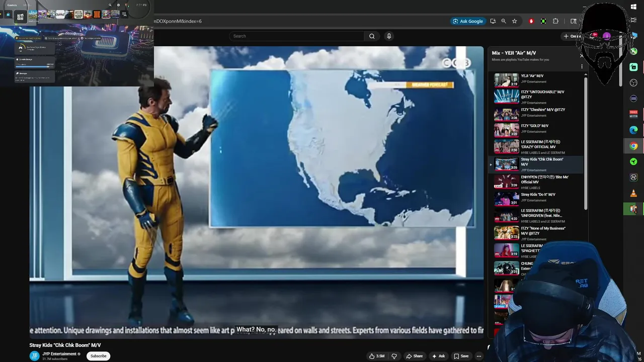
Task: Click the install app icon in address bar
Action: pyautogui.click(x=493, y=21)
